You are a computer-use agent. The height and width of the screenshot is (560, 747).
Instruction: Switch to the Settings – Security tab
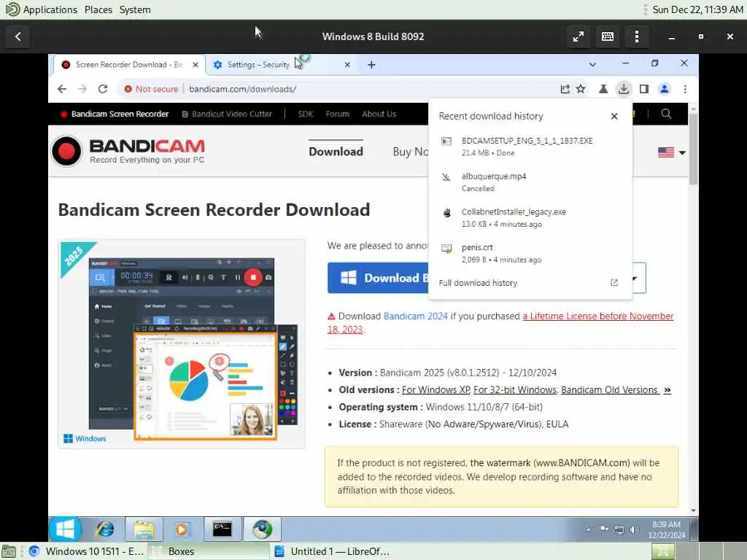coord(281,65)
